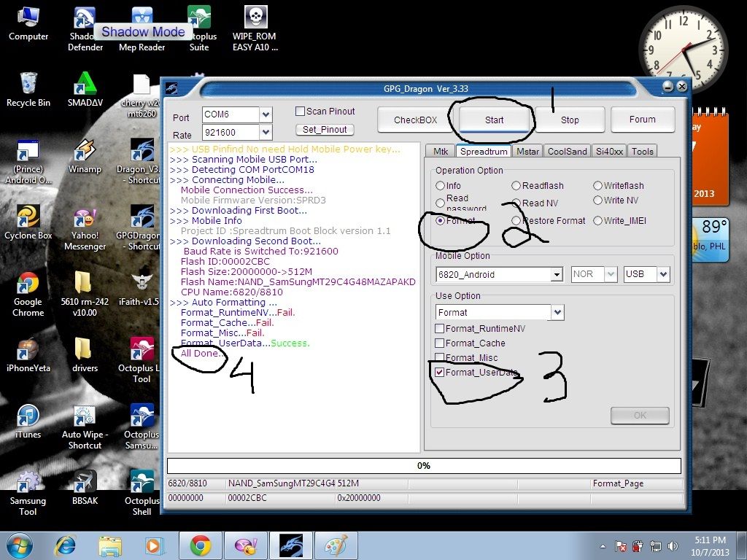
Task: Click the 0% progress bar
Action: 424,466
